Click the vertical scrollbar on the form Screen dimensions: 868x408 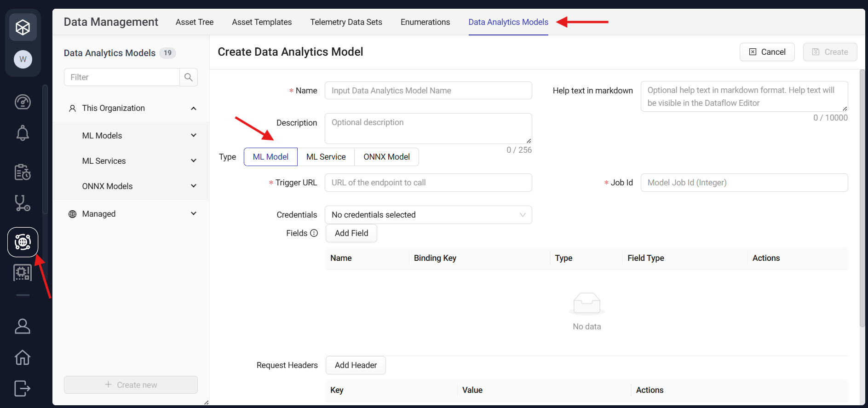pyautogui.click(x=862, y=198)
